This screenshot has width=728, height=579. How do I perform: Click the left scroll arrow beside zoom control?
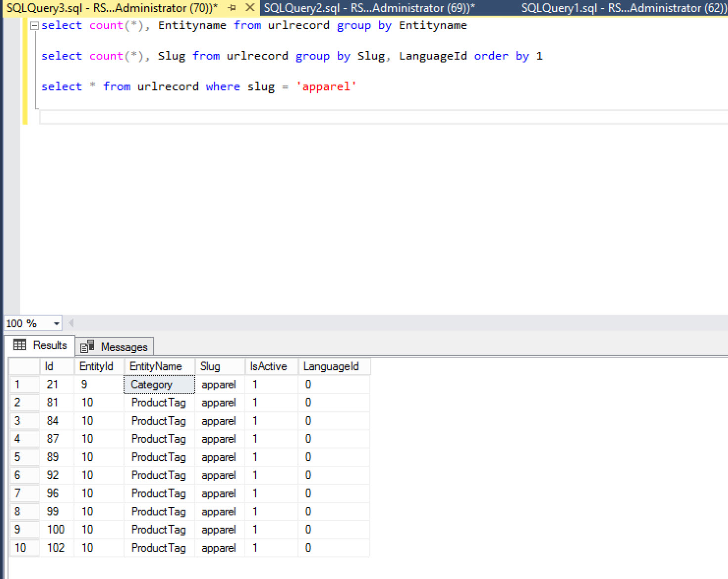point(71,323)
